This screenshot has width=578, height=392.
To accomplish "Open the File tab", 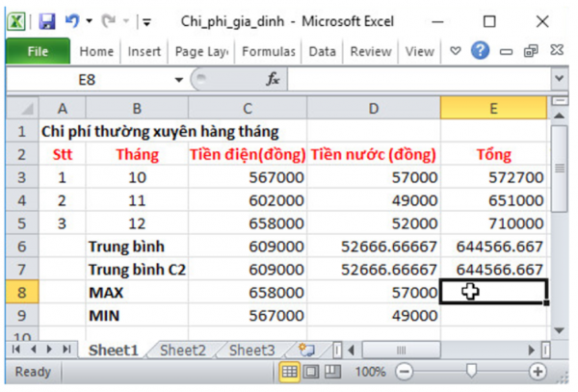I will [38, 51].
